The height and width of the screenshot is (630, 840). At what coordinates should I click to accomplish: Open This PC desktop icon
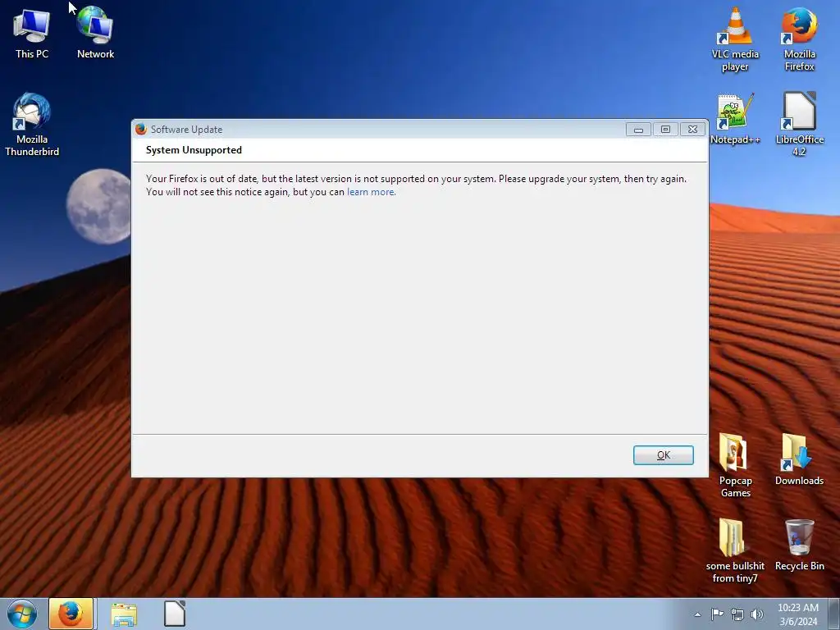point(32,33)
